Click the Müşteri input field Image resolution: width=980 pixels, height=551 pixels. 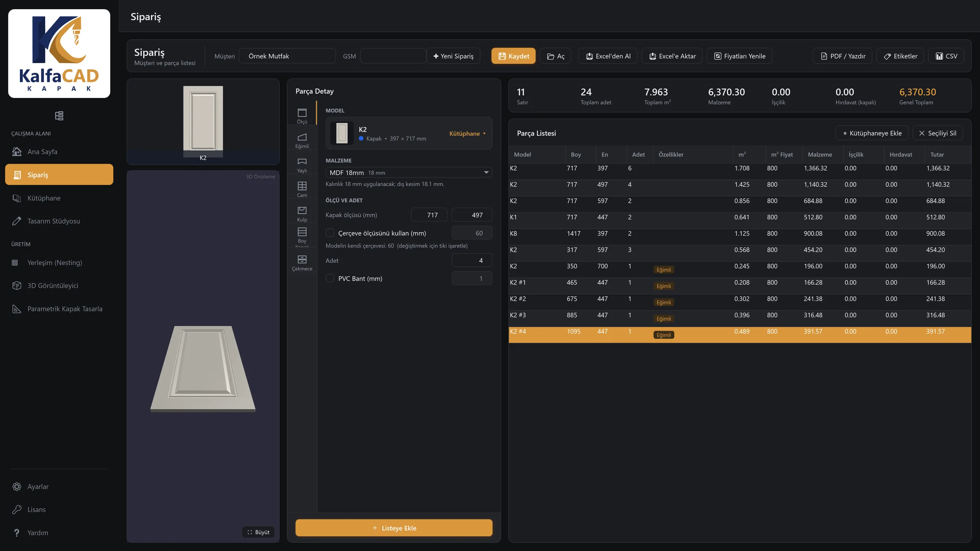click(x=287, y=56)
